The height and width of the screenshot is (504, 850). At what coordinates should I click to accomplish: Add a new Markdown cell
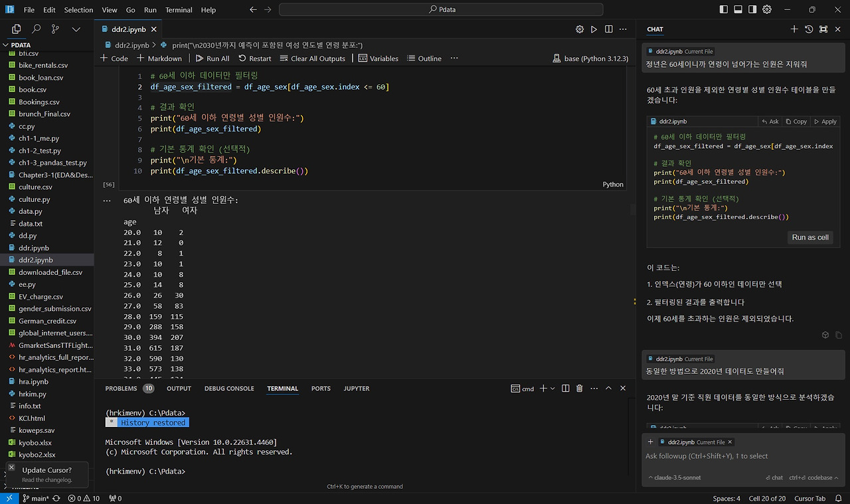159,58
